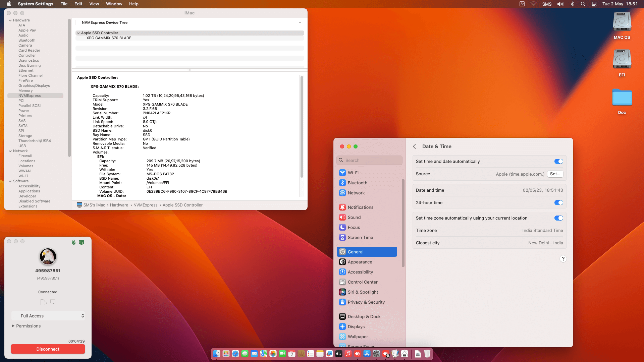This screenshot has height=362, width=644.
Task: Open Reminders app in the Dock
Action: tap(311, 354)
